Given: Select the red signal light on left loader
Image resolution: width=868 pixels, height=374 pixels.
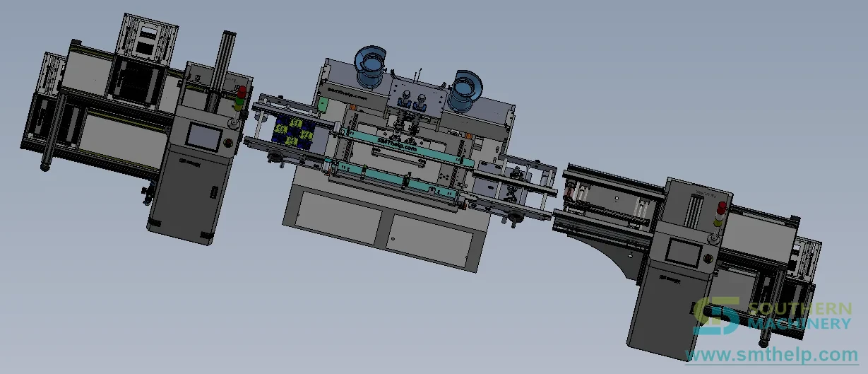Looking at the screenshot, I should point(242,93).
